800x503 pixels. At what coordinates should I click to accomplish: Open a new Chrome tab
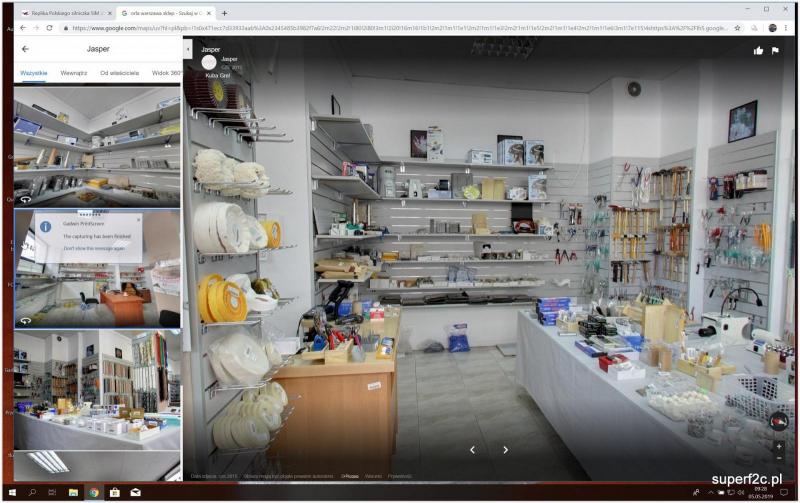pos(224,13)
